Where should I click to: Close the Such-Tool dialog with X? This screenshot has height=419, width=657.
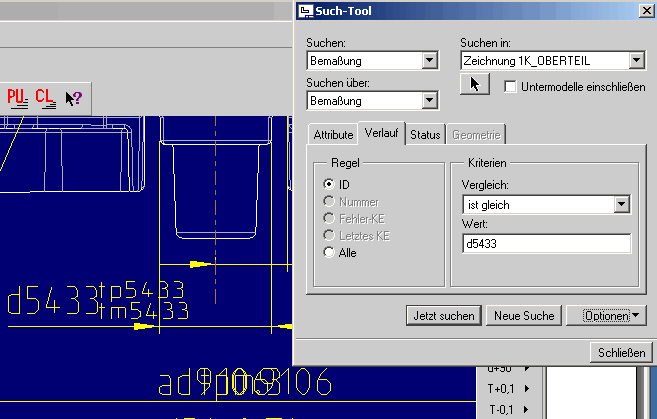[x=647, y=10]
